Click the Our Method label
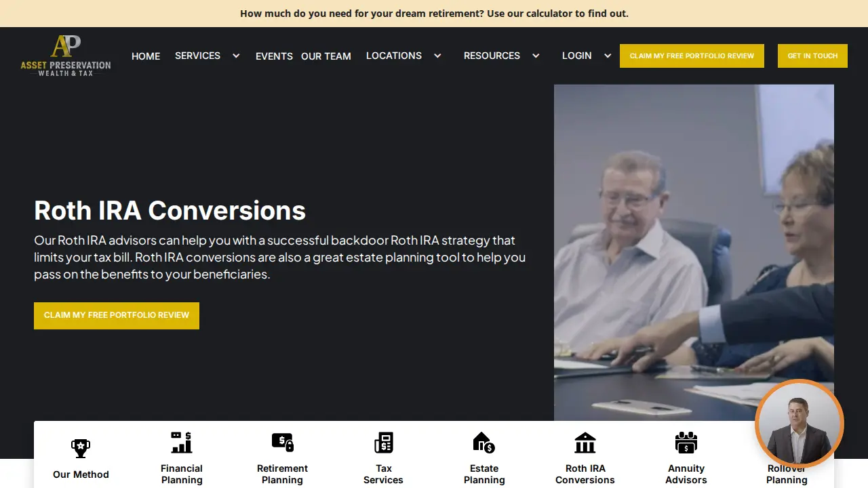The width and height of the screenshot is (868, 488). coord(81,474)
